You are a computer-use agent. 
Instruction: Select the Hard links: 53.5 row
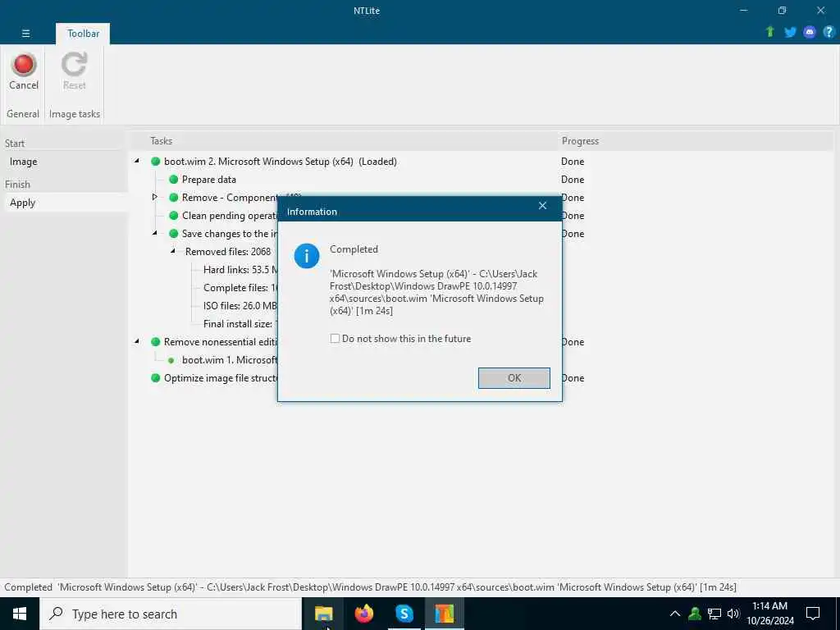point(240,269)
